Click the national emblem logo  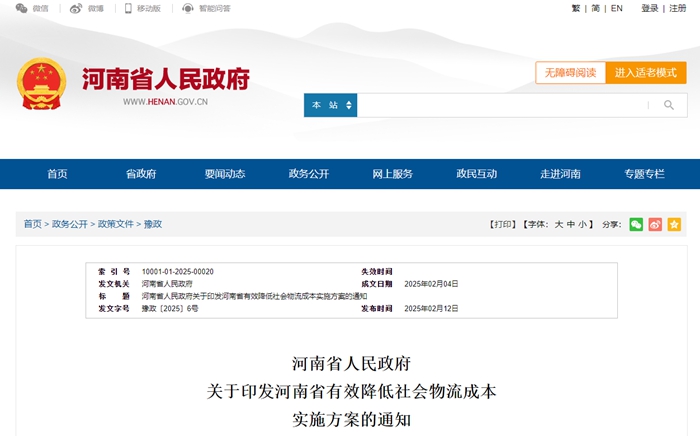[x=42, y=84]
